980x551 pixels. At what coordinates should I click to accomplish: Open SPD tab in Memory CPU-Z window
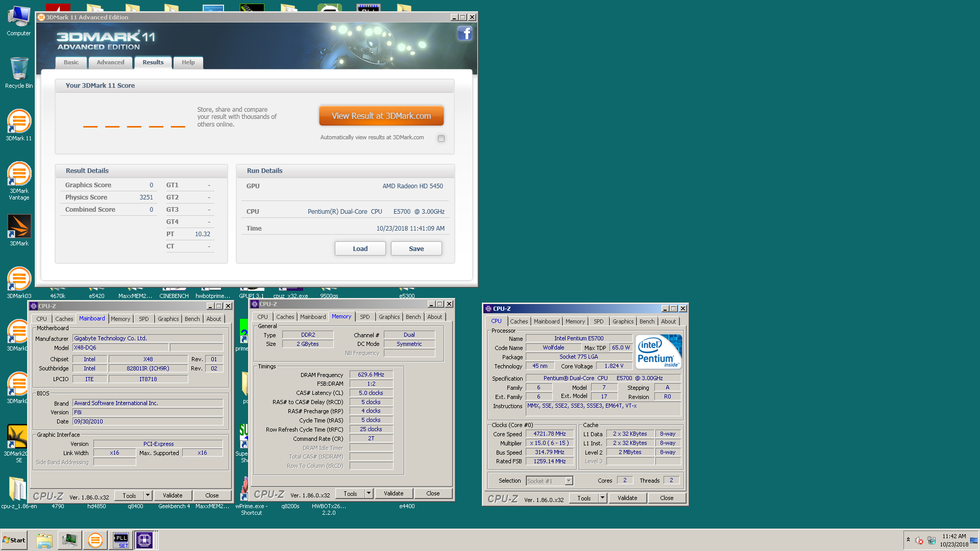[365, 317]
